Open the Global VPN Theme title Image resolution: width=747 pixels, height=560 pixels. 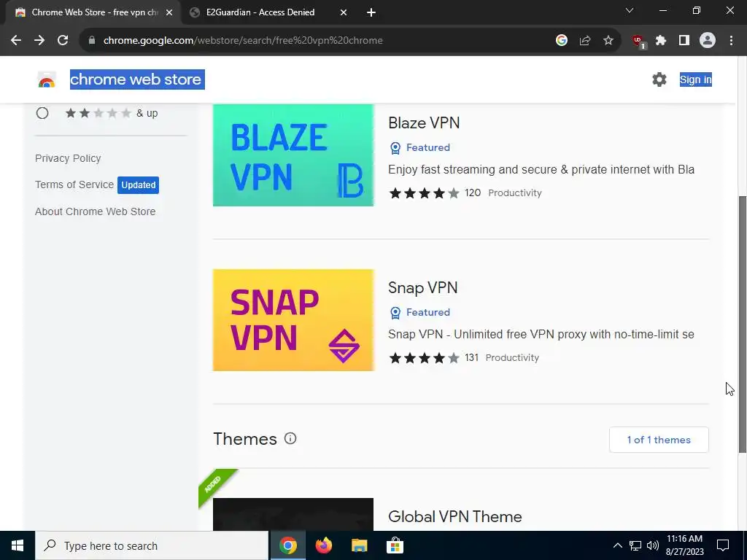tap(455, 517)
